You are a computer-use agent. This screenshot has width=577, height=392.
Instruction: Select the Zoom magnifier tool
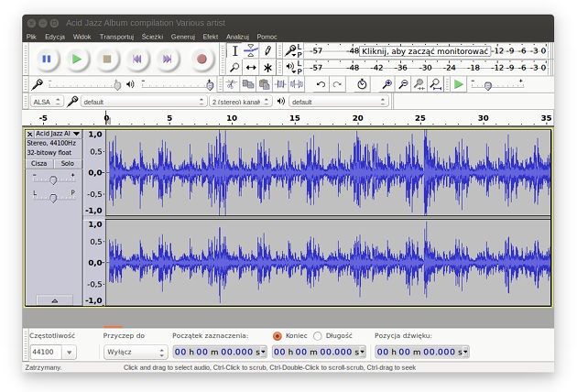(234, 68)
